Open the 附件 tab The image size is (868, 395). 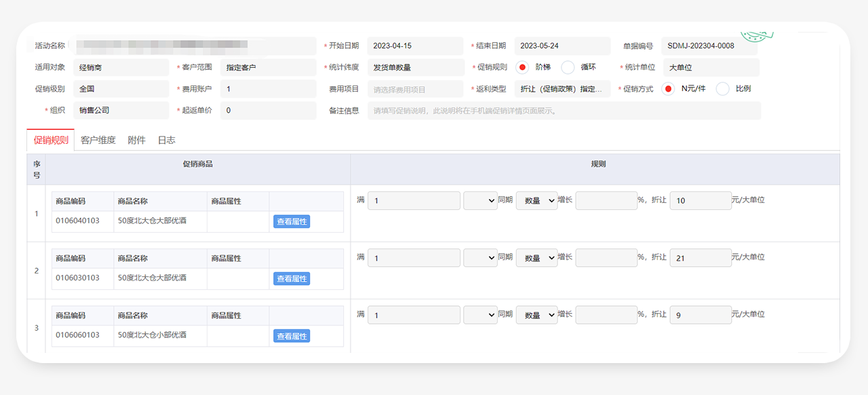tap(136, 140)
